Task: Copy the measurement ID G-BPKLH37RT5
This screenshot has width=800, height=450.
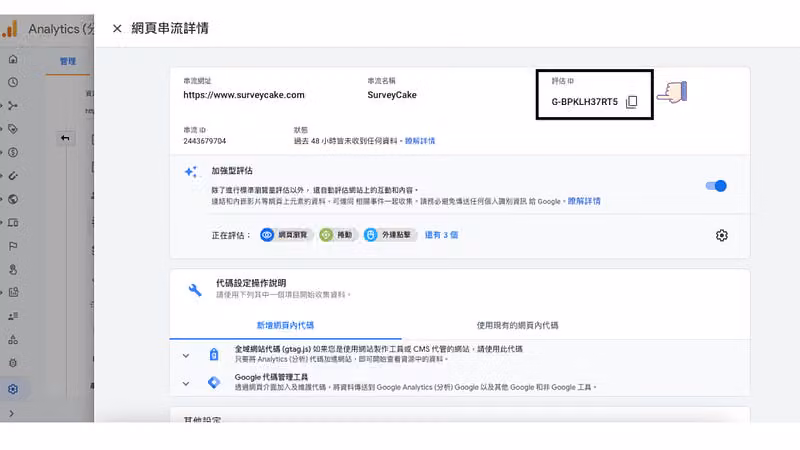Action: pos(632,102)
